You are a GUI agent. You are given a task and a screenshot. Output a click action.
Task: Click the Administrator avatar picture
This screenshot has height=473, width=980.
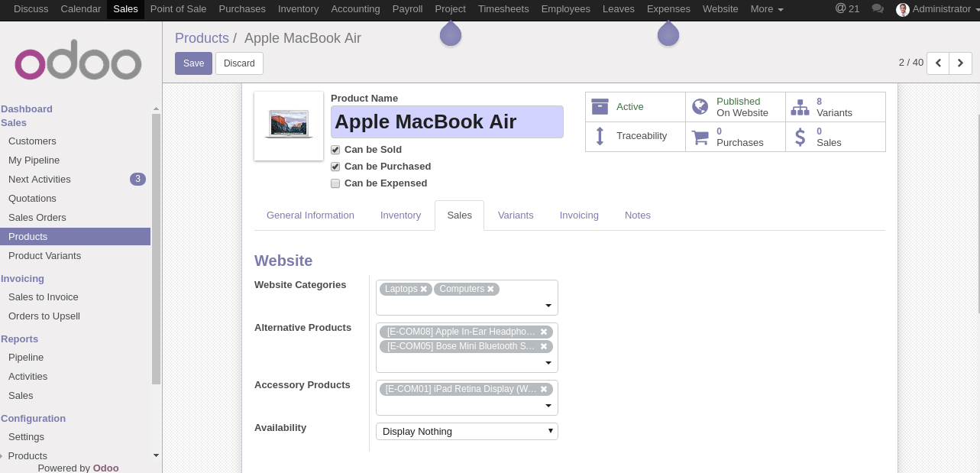(x=903, y=9)
